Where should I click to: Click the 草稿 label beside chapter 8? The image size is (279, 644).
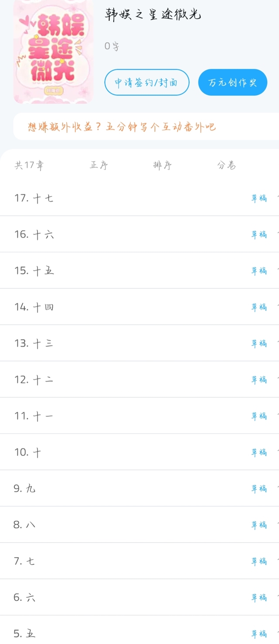(259, 525)
